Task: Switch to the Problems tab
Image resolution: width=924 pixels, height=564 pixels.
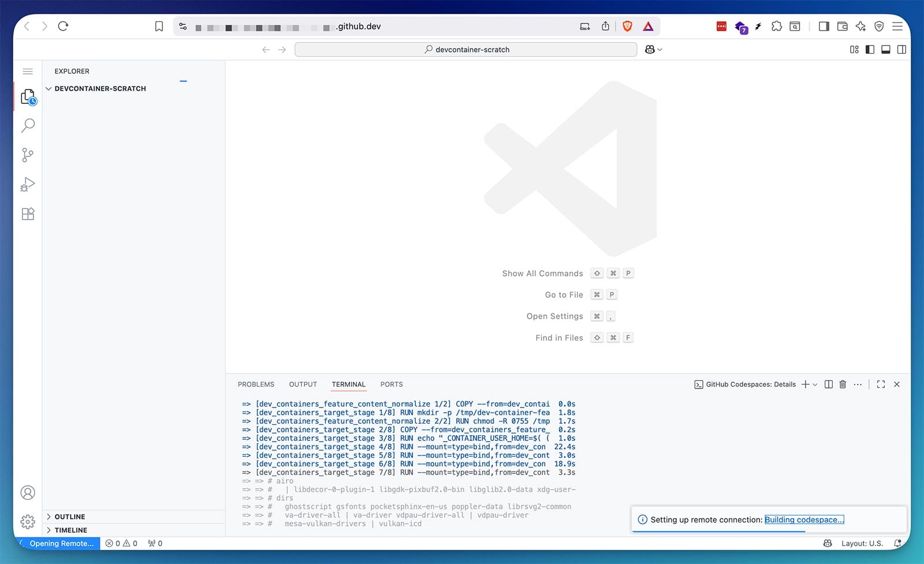Action: pos(256,384)
